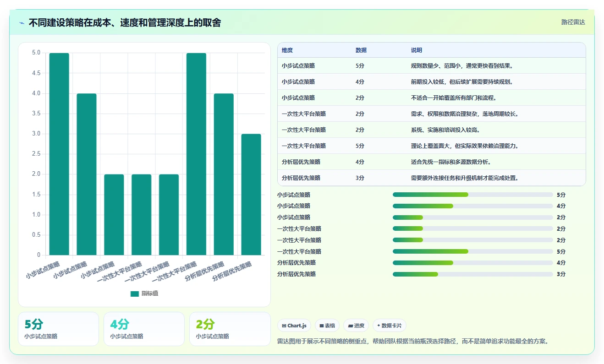Screen dimensions: 604x364
Task: Click the 小步试点策略 chart bar reaching 2.0
Action: point(114,215)
